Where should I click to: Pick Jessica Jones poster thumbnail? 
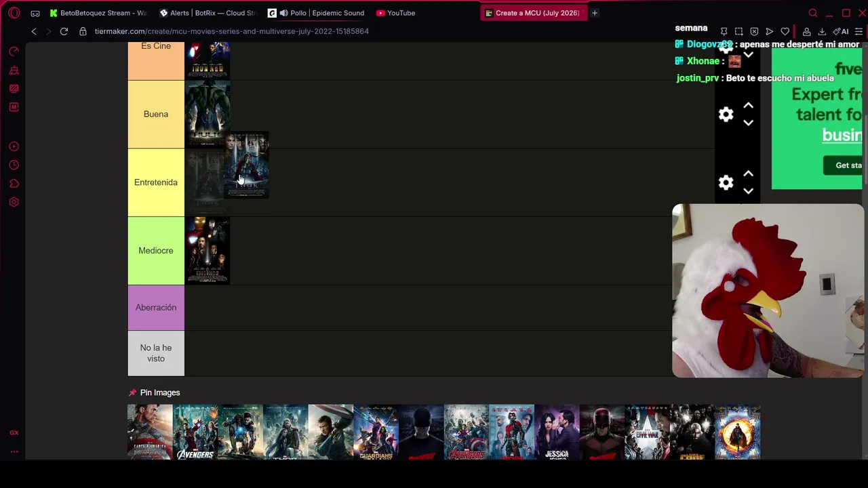pyautogui.click(x=557, y=432)
